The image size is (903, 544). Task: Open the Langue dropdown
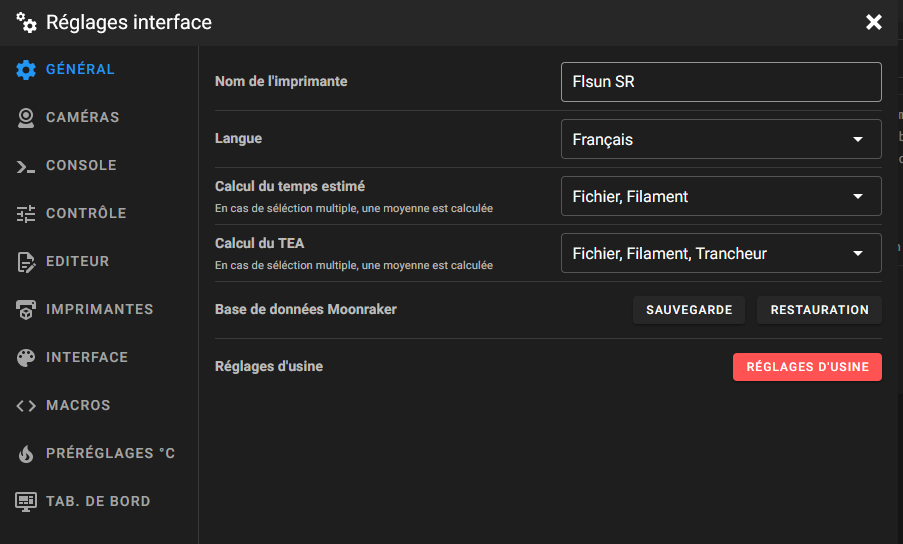coord(721,140)
